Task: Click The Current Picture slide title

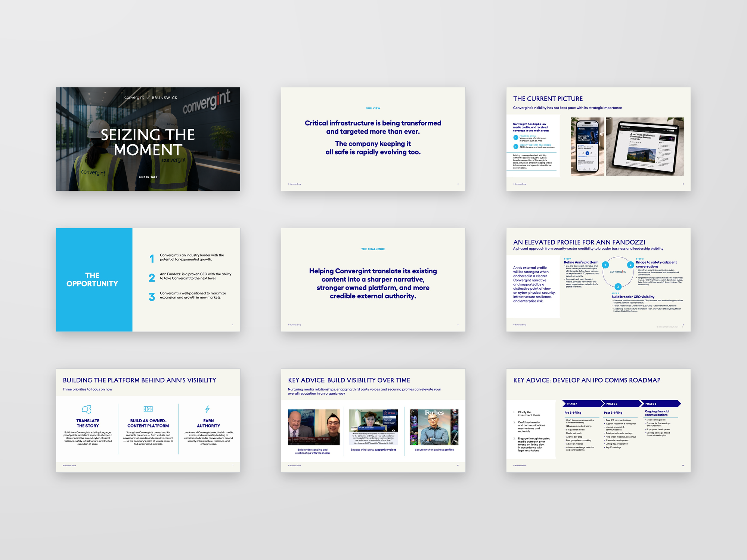Action: (x=548, y=99)
